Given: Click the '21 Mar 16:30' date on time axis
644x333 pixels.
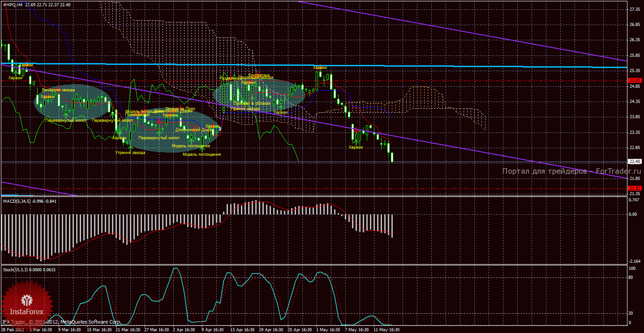Looking at the screenshot, I should (128, 330).
